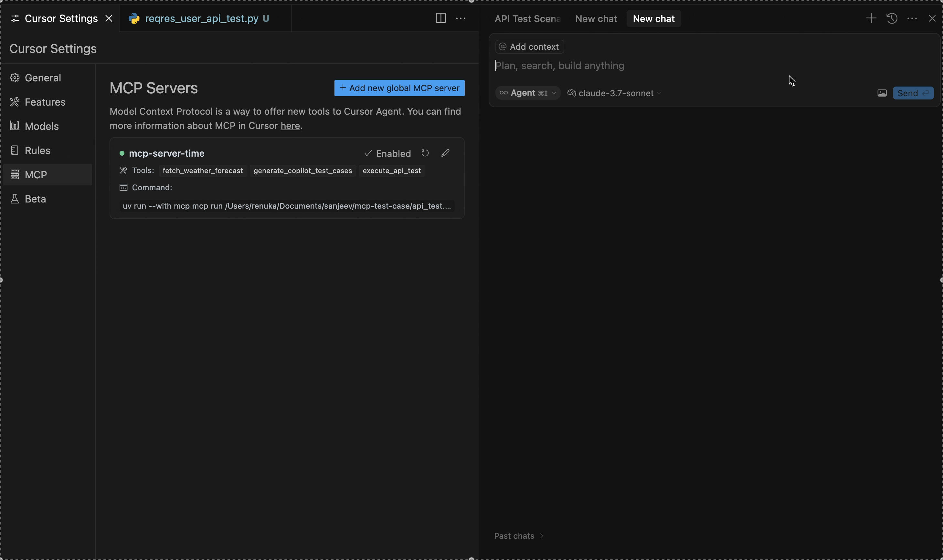Open the Agent mode dropdown

tap(528, 93)
